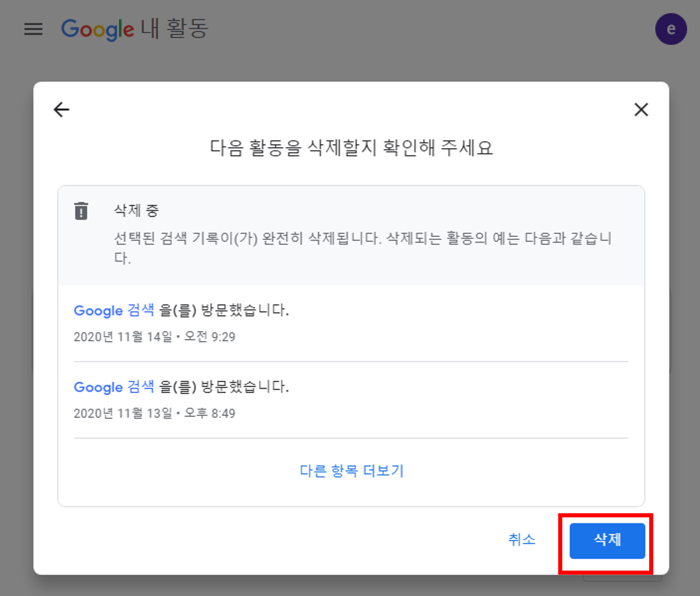Select timestamp 2020년 11월 13일 오후 8:49

pos(155,413)
